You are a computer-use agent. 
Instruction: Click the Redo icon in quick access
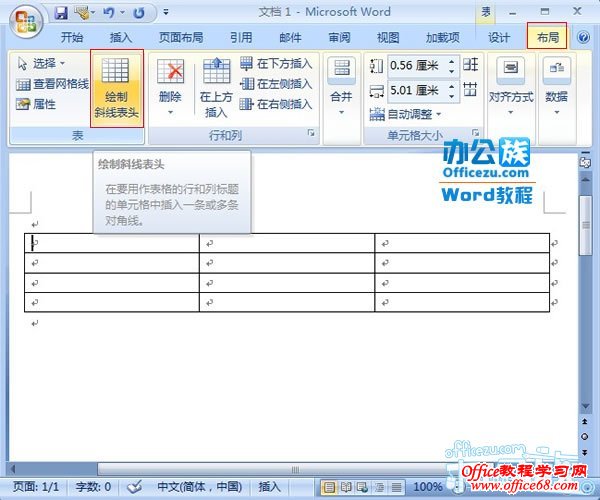pos(139,13)
